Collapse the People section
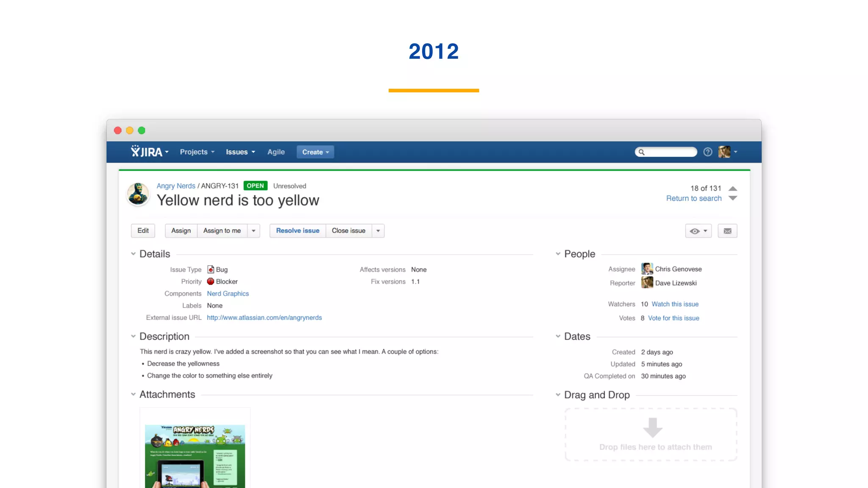Viewport: 868px width, 488px height. [558, 254]
